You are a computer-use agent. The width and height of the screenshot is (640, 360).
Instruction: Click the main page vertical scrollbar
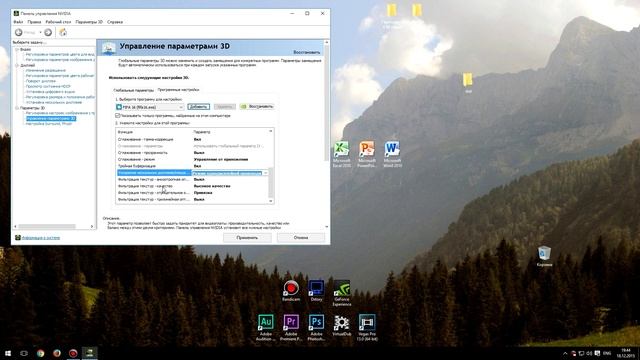coord(326,102)
